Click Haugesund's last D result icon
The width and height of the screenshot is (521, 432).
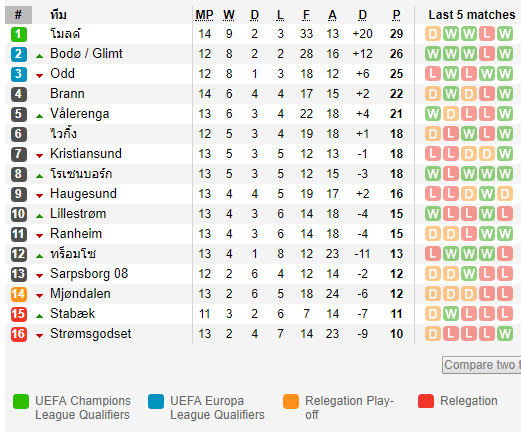[505, 194]
